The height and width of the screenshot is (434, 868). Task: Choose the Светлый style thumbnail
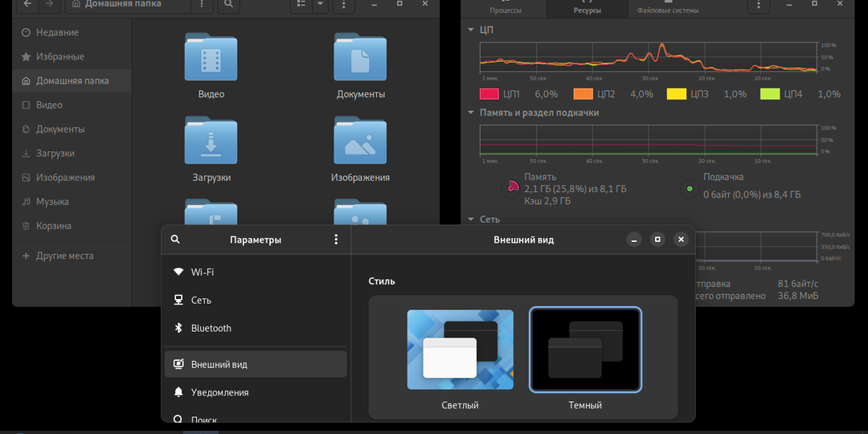(x=460, y=350)
